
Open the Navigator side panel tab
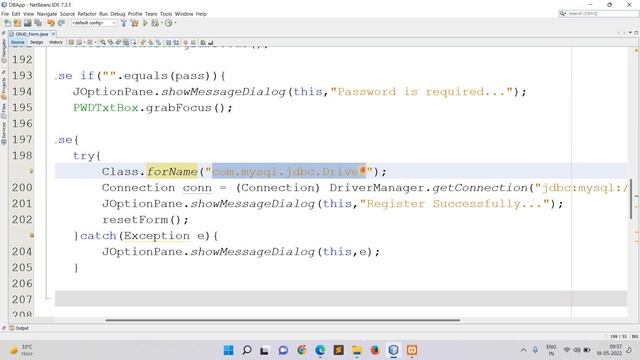4,51
